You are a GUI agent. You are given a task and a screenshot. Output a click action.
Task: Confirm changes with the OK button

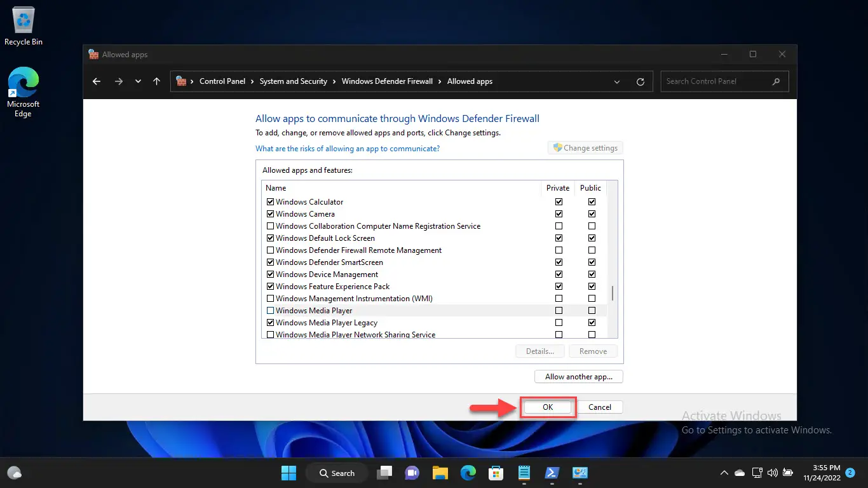click(x=548, y=407)
